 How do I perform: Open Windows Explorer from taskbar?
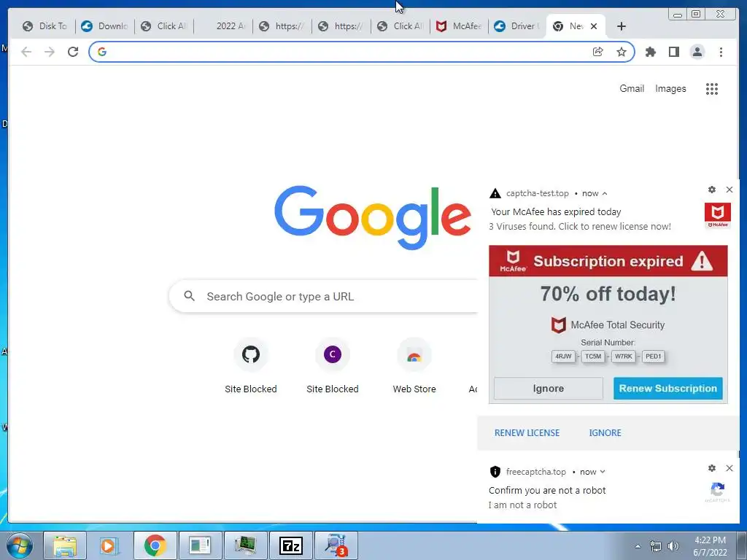point(65,545)
